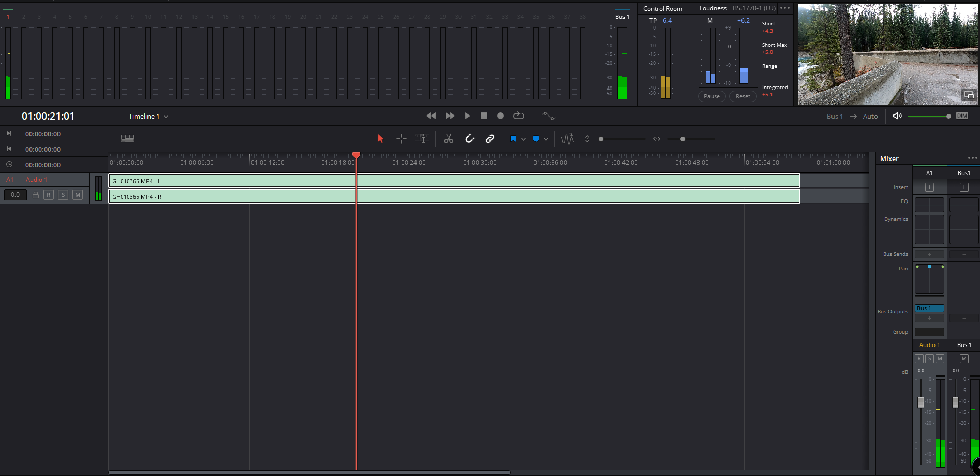Image resolution: width=980 pixels, height=476 pixels.
Task: Toggle linked selection chain icon
Action: point(490,139)
